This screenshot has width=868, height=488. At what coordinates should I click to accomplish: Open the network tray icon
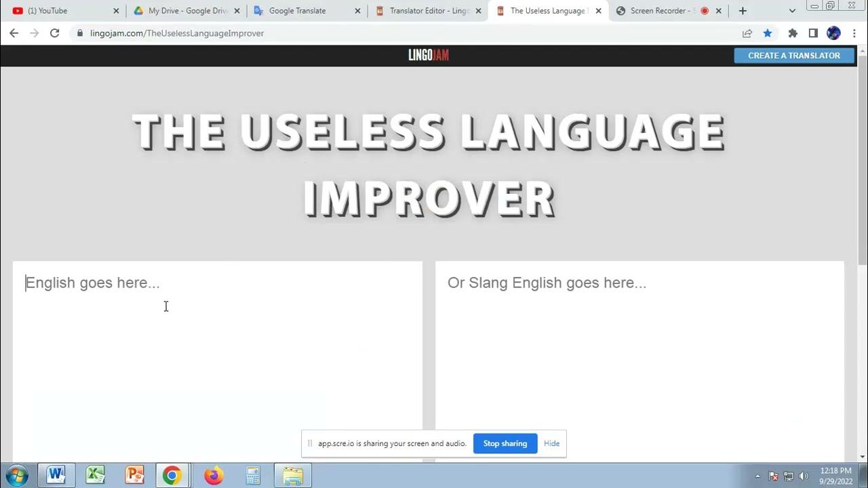[789, 476]
